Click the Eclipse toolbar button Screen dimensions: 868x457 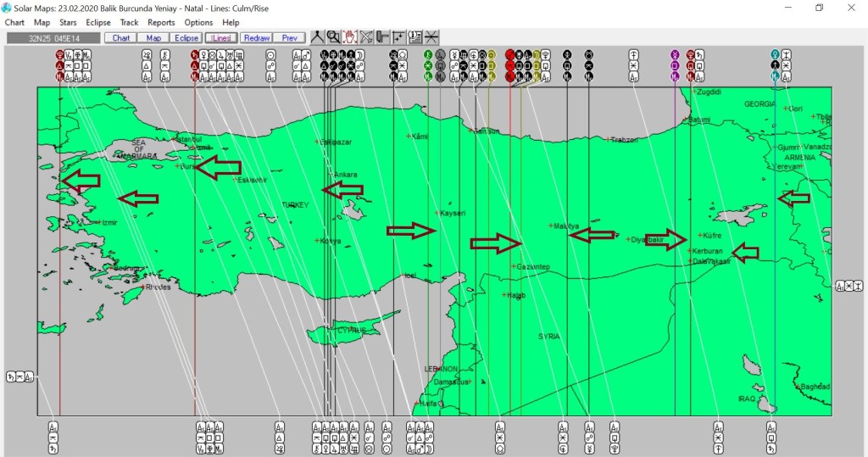[186, 38]
